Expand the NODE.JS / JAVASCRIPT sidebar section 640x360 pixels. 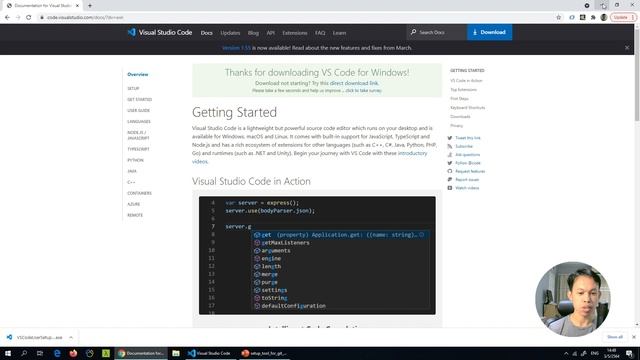[138, 135]
